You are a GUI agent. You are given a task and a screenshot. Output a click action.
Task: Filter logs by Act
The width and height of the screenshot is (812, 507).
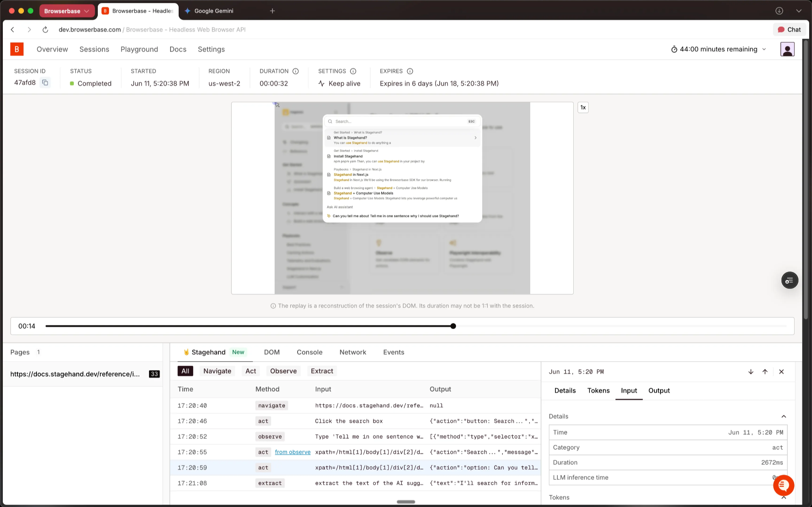[251, 371]
